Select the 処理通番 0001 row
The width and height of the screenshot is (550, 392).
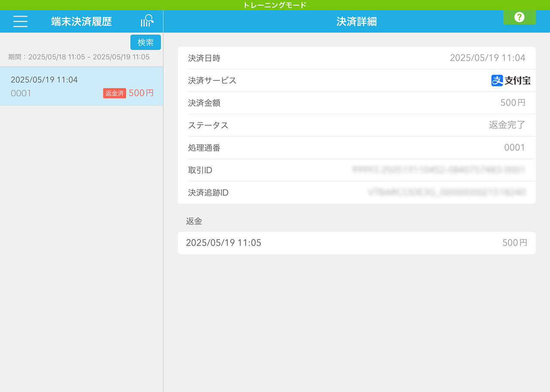pyautogui.click(x=356, y=147)
